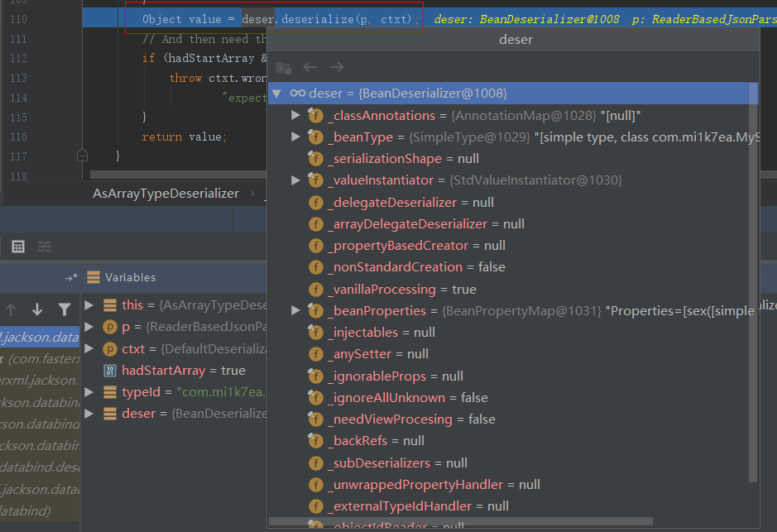Image resolution: width=777 pixels, height=532 pixels.
Task: Expand the _valueInstantiator node
Action: [296, 180]
